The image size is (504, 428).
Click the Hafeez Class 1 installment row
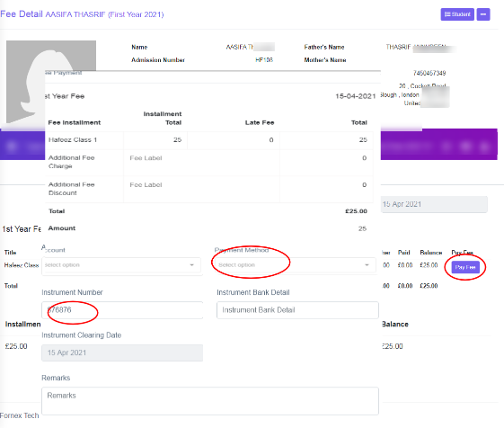[209, 140]
